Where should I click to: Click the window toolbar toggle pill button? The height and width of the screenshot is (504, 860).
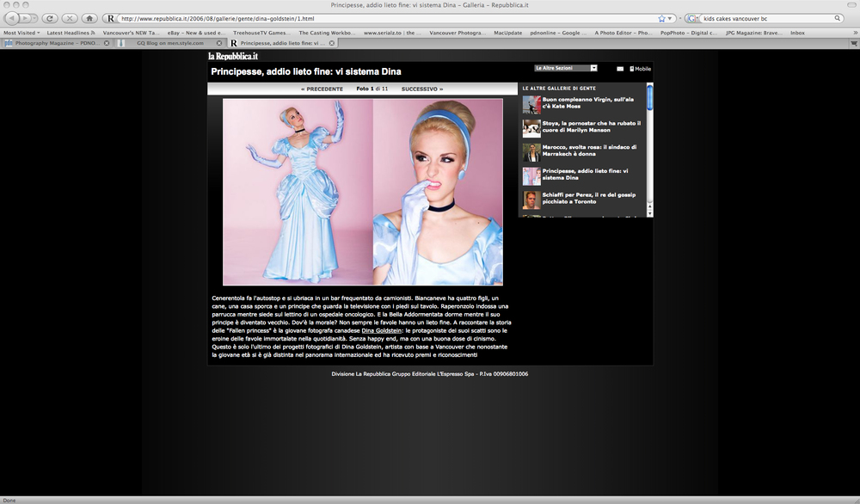pos(851,5)
